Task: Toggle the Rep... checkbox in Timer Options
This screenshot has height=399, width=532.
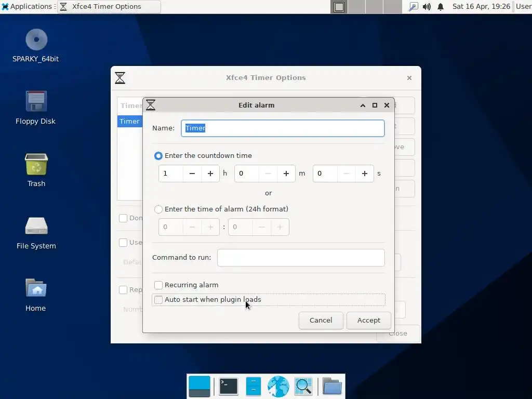Action: (123, 290)
